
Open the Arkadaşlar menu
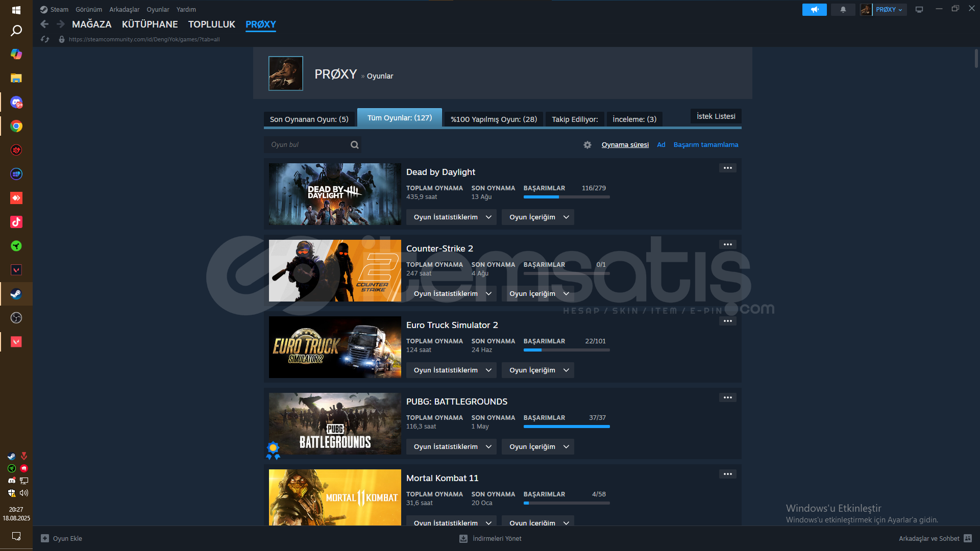coord(124,10)
